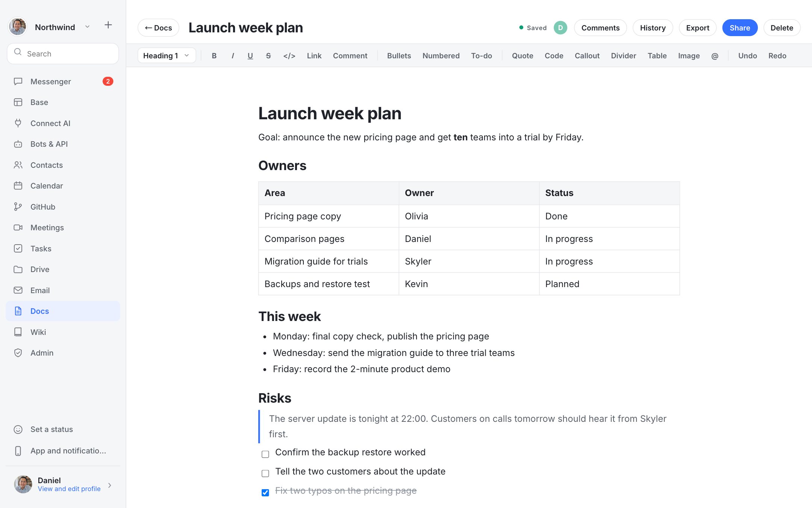Click the Planned status cell
The width and height of the screenshot is (812, 508).
click(x=609, y=284)
